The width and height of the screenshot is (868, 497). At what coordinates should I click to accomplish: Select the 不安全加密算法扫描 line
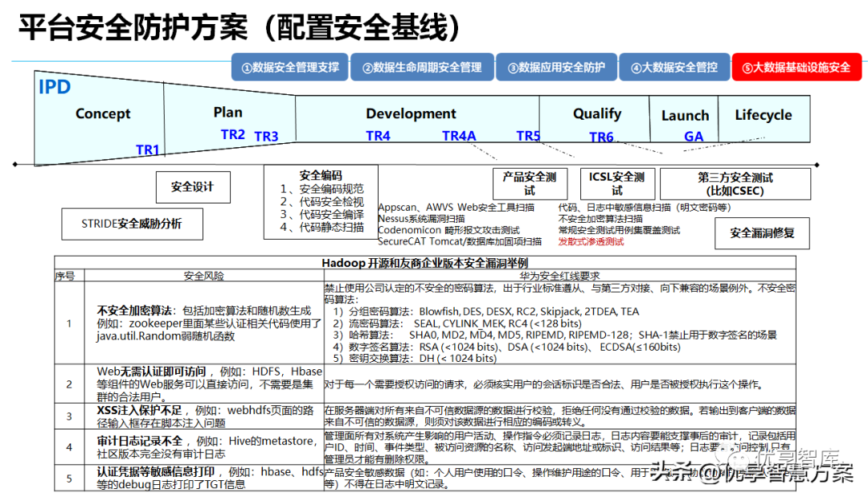click(600, 219)
